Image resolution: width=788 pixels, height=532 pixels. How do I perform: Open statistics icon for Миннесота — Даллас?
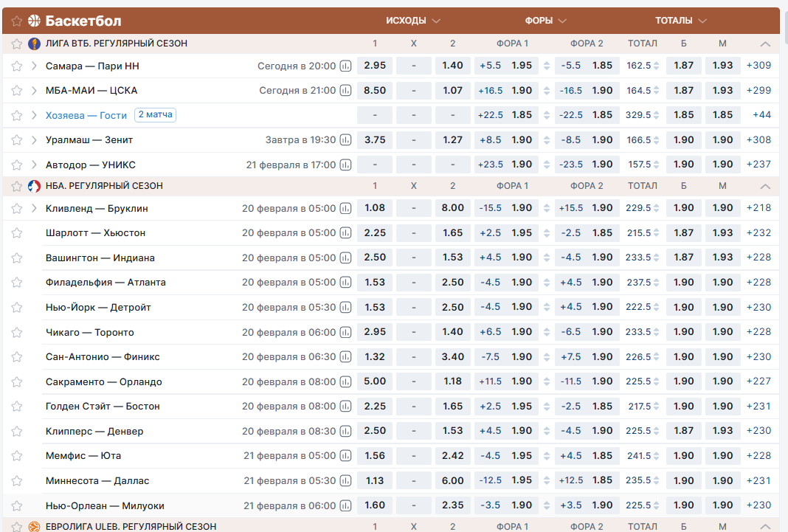click(345, 481)
